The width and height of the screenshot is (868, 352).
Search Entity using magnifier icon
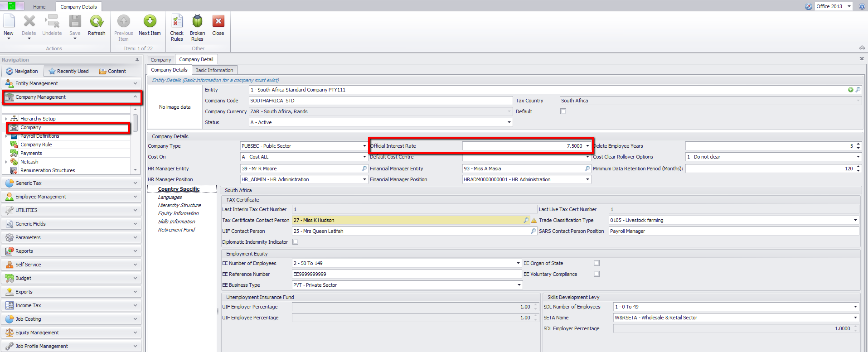click(x=858, y=90)
